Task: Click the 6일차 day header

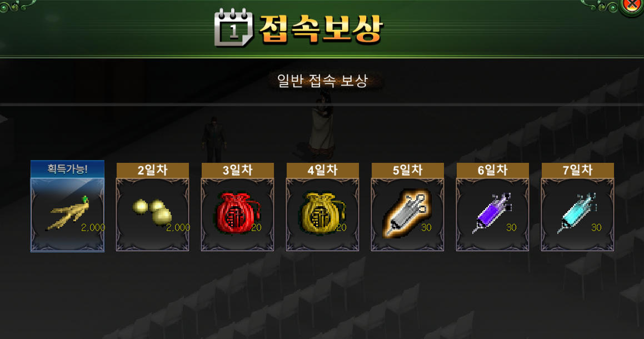Action: pyautogui.click(x=493, y=170)
